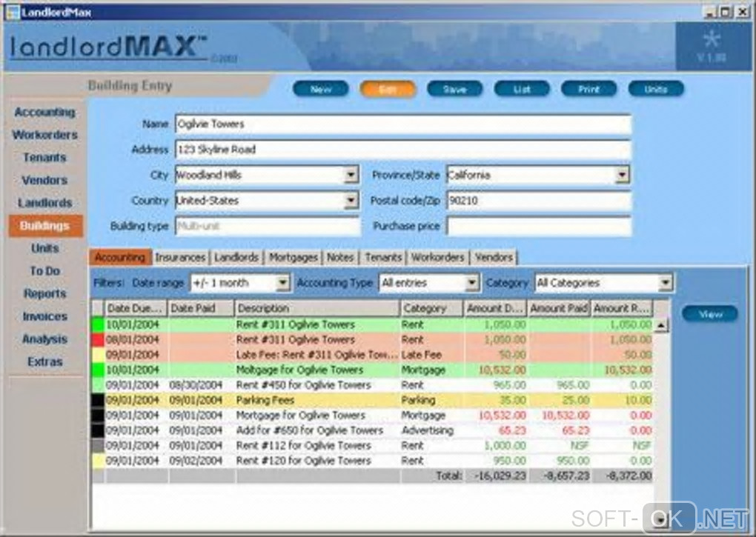Screen dimensions: 756x537
Task: Switch to the Accounting tab
Action: [x=120, y=257]
